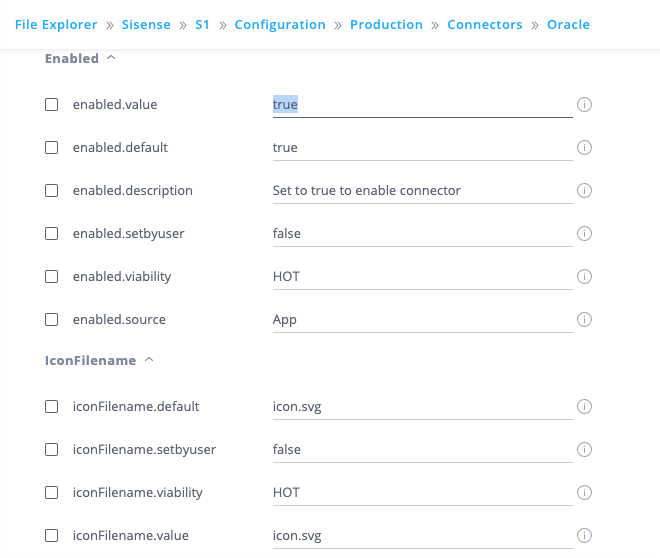View info for enabled.viability field
Screen dimensions: 660x558
(x=585, y=276)
